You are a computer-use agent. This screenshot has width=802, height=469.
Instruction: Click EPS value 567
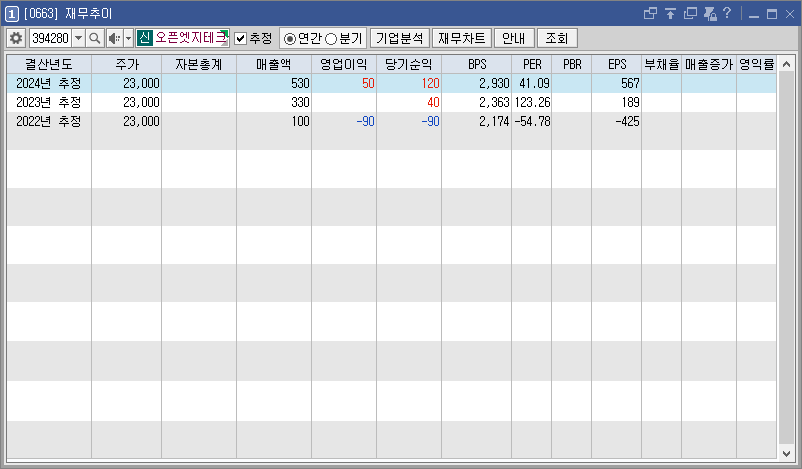(x=630, y=83)
